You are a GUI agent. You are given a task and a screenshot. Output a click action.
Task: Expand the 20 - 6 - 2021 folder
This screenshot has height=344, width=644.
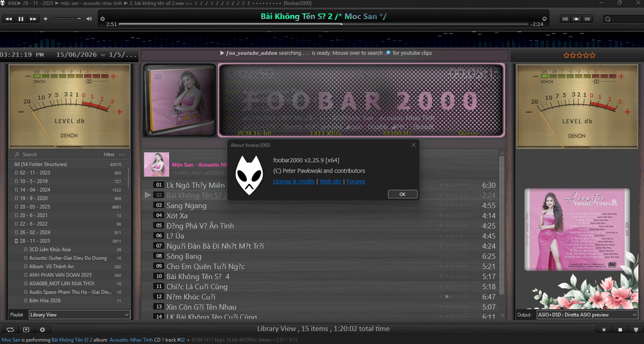click(x=17, y=215)
